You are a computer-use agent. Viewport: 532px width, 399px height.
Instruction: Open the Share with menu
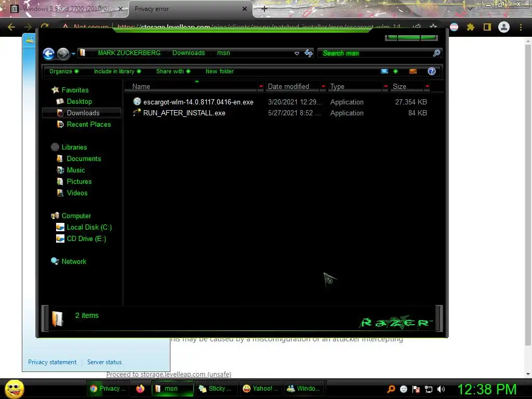173,71
